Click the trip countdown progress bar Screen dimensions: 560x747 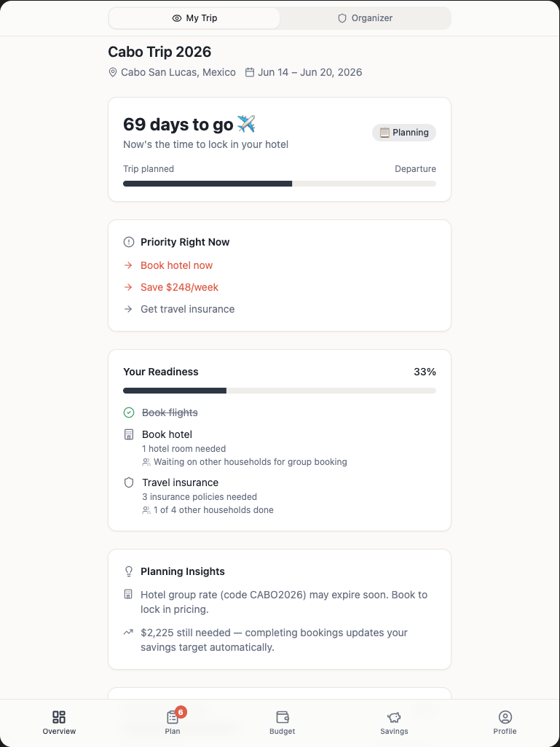pos(280,184)
